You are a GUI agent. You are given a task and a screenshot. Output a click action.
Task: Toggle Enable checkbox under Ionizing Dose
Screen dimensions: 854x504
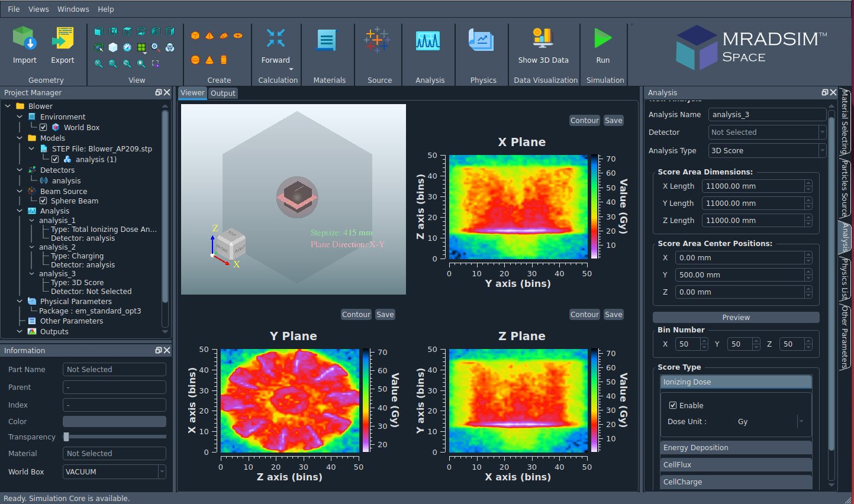(x=672, y=405)
